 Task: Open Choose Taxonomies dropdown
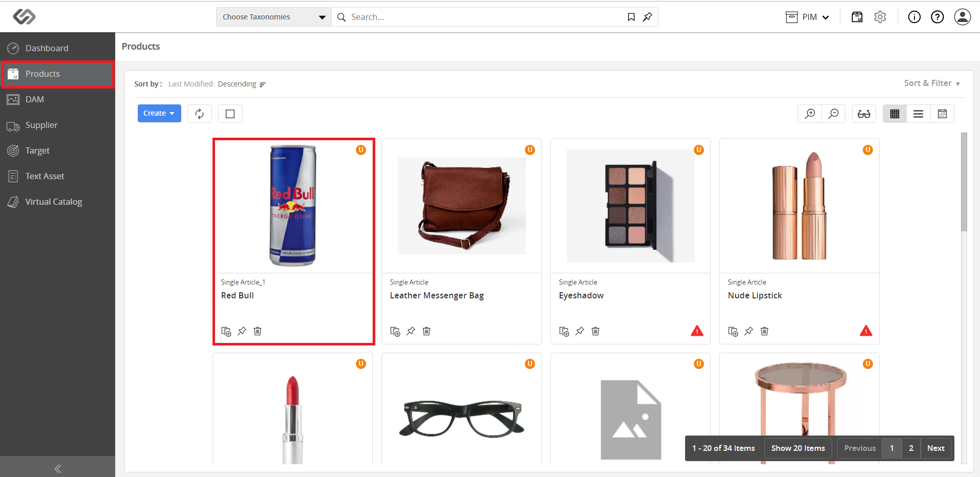coord(274,17)
